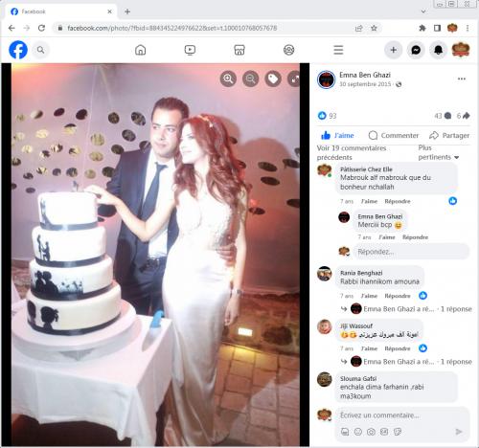Like Jiji Wassouf comment

(369, 348)
